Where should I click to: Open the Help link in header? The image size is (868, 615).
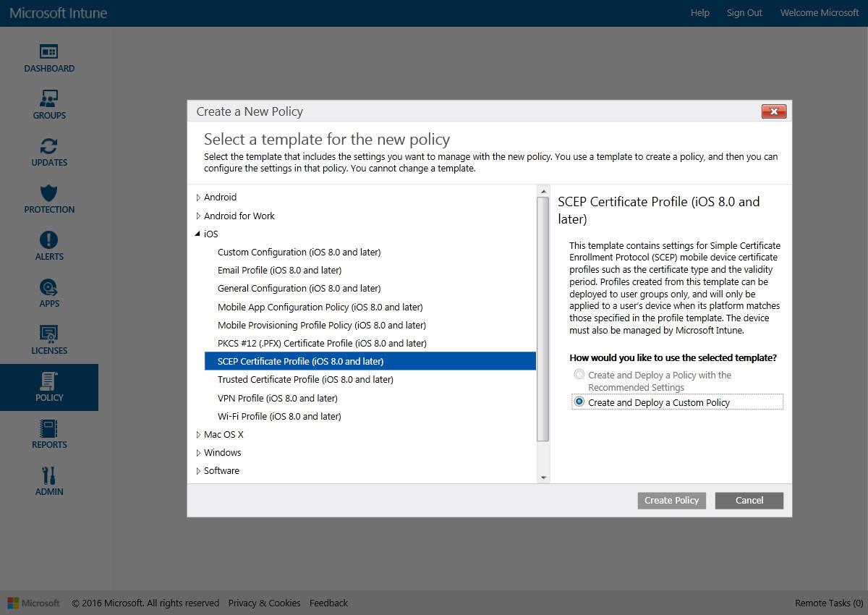pos(700,13)
